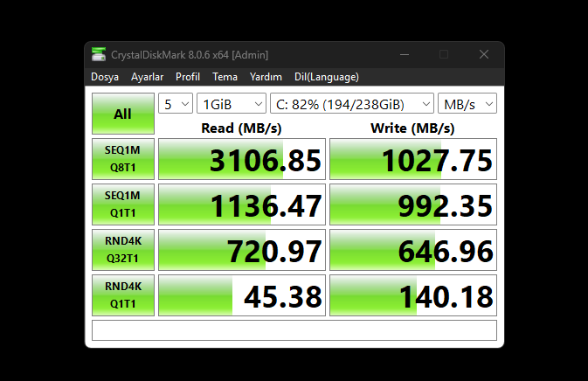Expand the test count dropdown showing 5
Image resolution: width=588 pixels, height=381 pixels.
coord(176,103)
